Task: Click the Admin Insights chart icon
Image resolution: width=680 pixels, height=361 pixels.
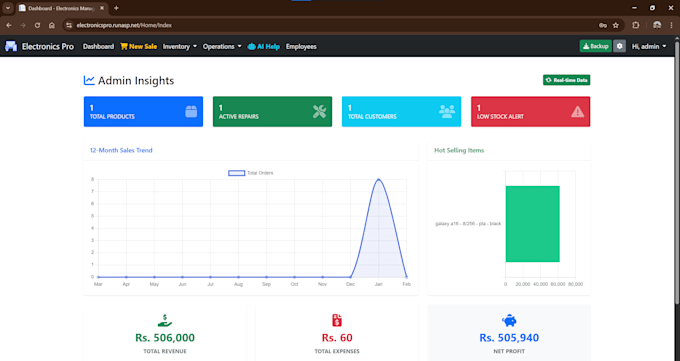Action: [89, 80]
